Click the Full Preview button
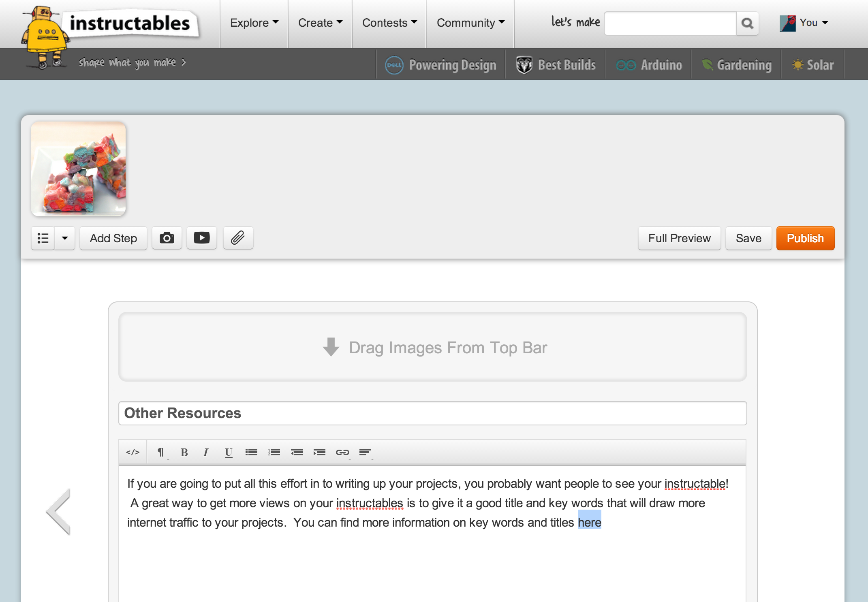868x602 pixels. pyautogui.click(x=679, y=238)
